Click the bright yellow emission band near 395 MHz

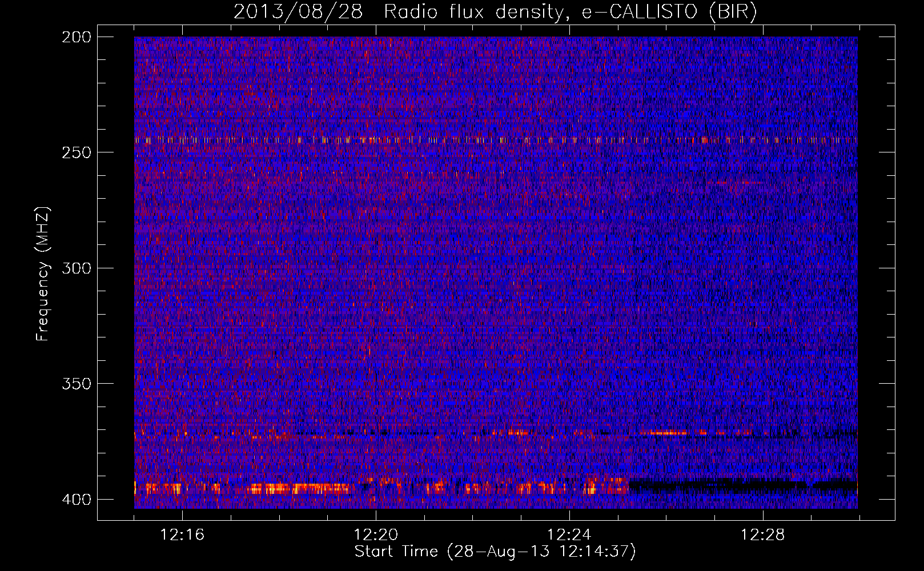point(297,488)
